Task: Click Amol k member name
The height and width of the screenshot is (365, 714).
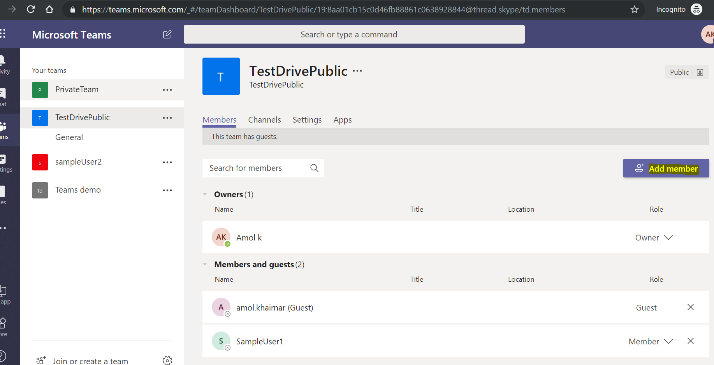Action: [x=249, y=237]
